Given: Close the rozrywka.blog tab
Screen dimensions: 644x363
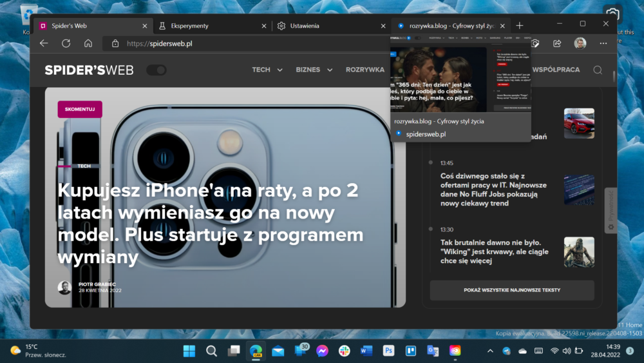Looking at the screenshot, I should 502,26.
